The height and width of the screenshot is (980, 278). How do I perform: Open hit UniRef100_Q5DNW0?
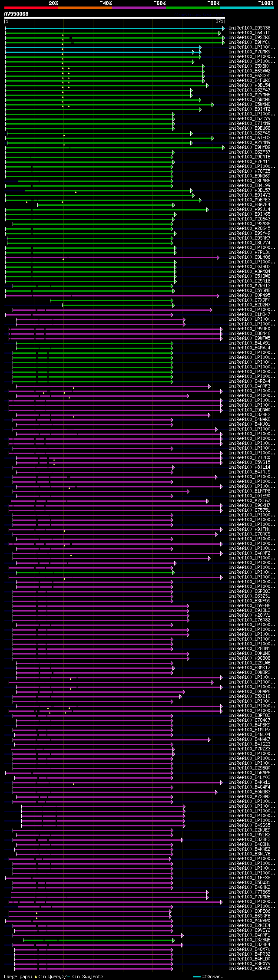[249, 410]
